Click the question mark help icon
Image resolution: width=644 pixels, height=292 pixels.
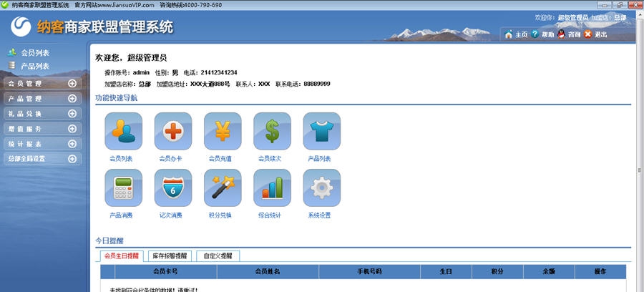pos(535,34)
